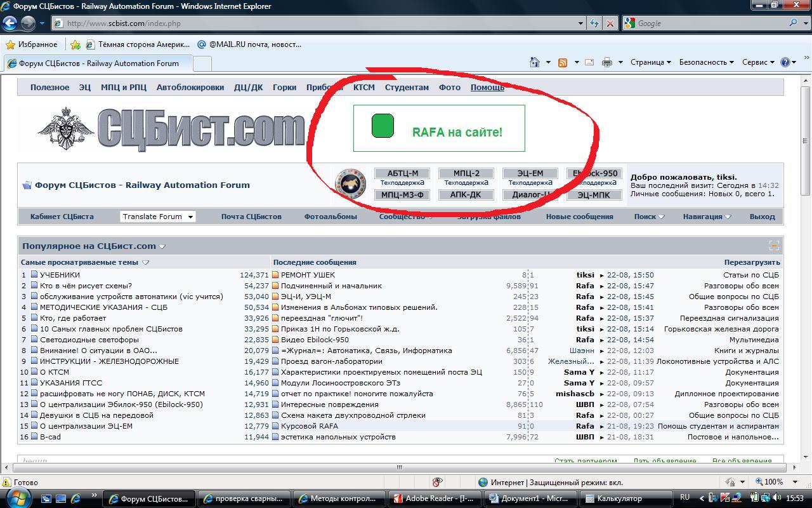Screen dimensions: 812x508
Task: Click the Перезагрузить link
Action: (752, 262)
